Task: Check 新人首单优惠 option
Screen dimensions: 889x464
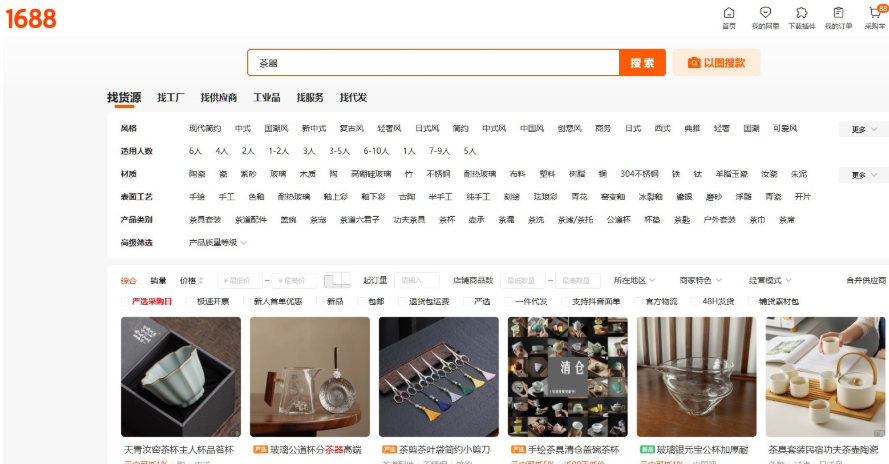Action: pos(247,302)
